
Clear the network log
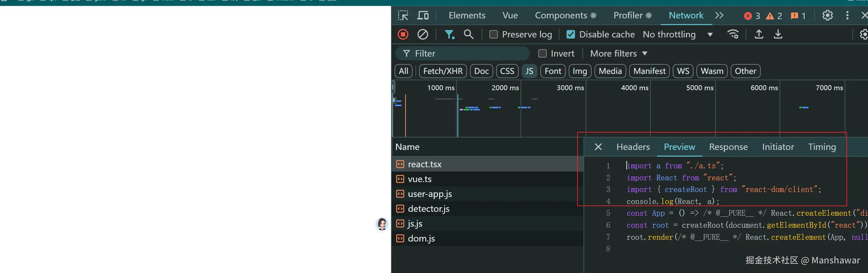pos(423,34)
